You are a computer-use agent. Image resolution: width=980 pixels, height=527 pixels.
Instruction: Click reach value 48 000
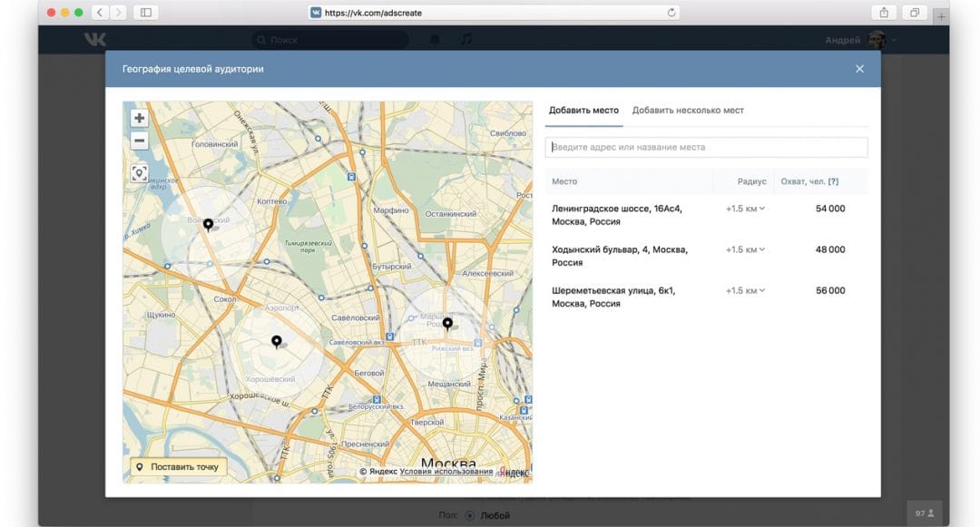(830, 249)
